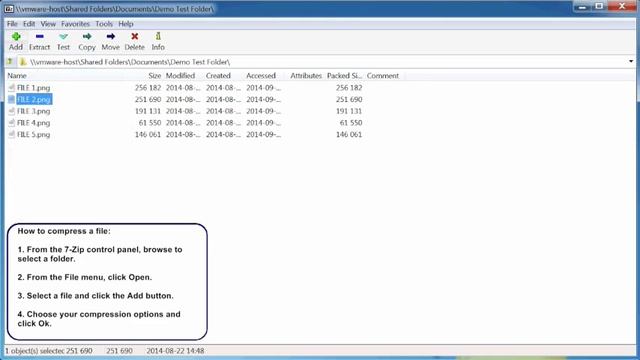Image resolution: width=640 pixels, height=360 pixels.
Task: Sort by the Accessed column header
Action: (261, 76)
